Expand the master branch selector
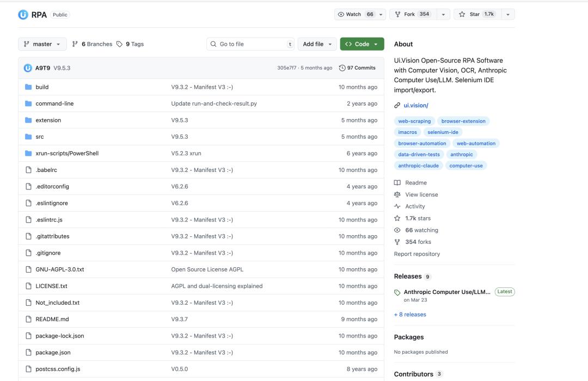Viewport: 588px width, 381px height. point(42,44)
